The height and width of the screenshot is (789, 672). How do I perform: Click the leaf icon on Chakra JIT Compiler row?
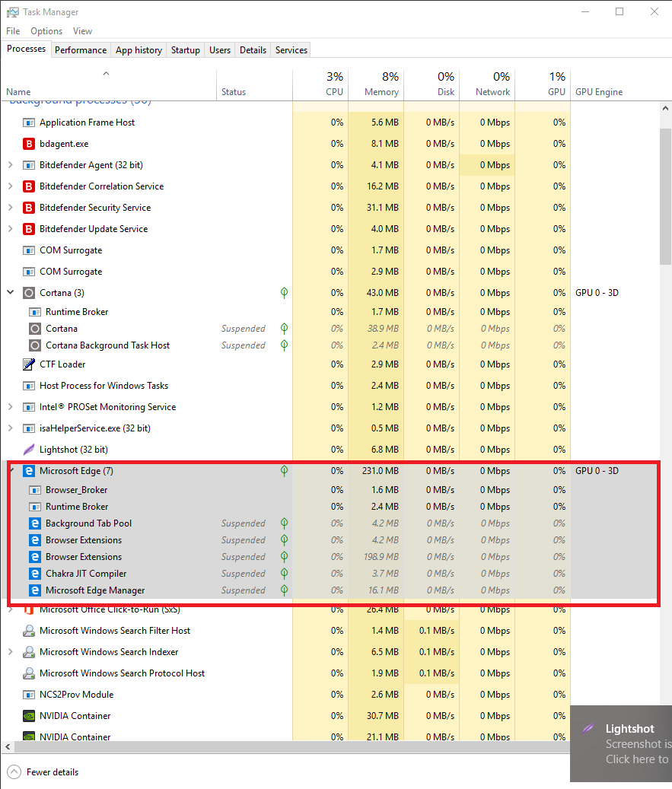click(284, 574)
